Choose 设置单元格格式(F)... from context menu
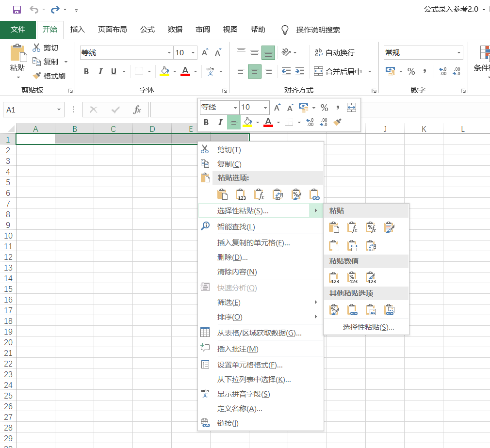Image resolution: width=490 pixels, height=448 pixels. [x=250, y=365]
